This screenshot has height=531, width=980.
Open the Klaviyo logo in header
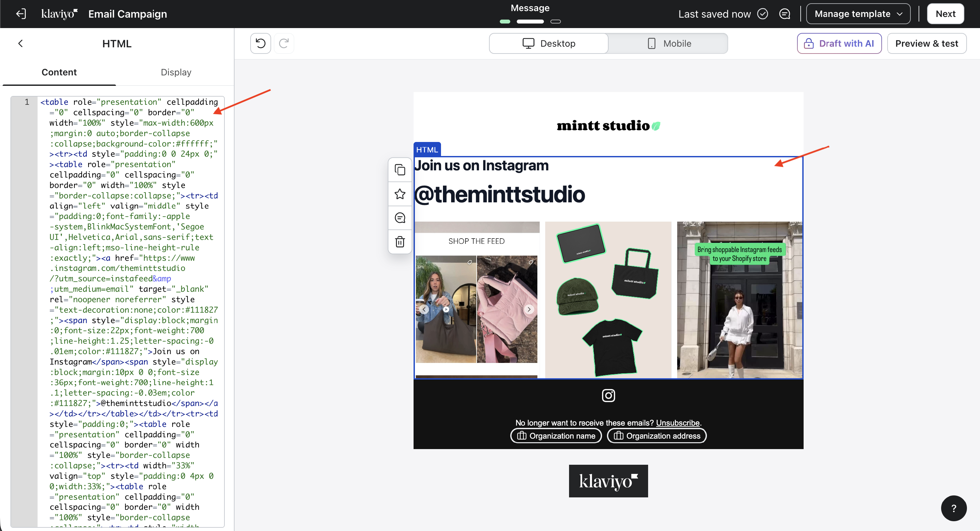click(59, 14)
